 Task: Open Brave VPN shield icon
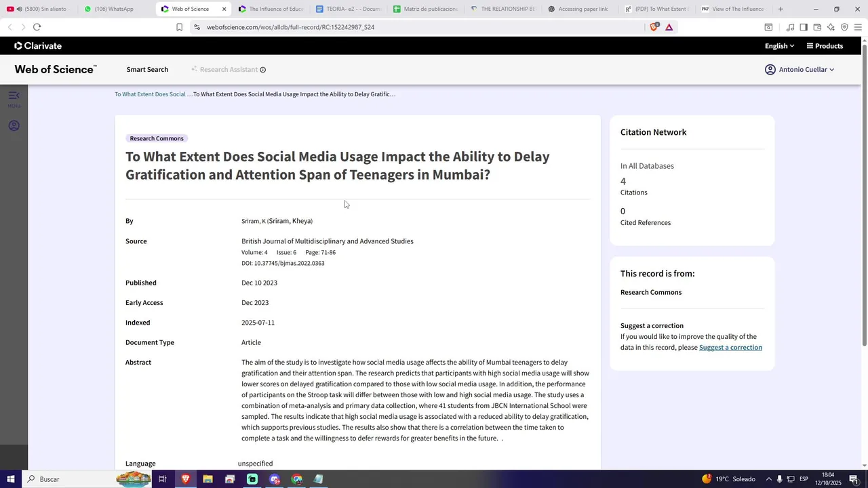(844, 27)
